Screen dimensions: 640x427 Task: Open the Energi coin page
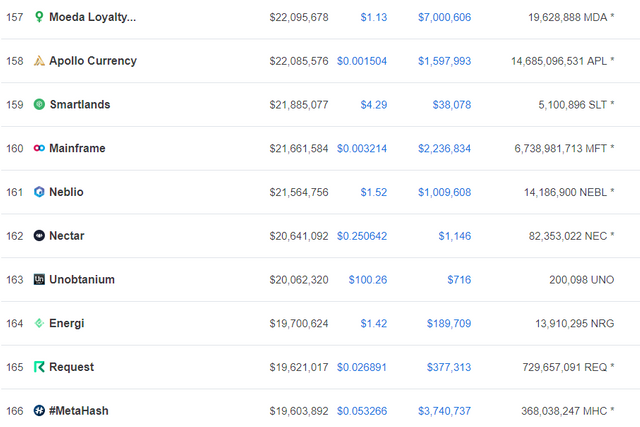(67, 323)
